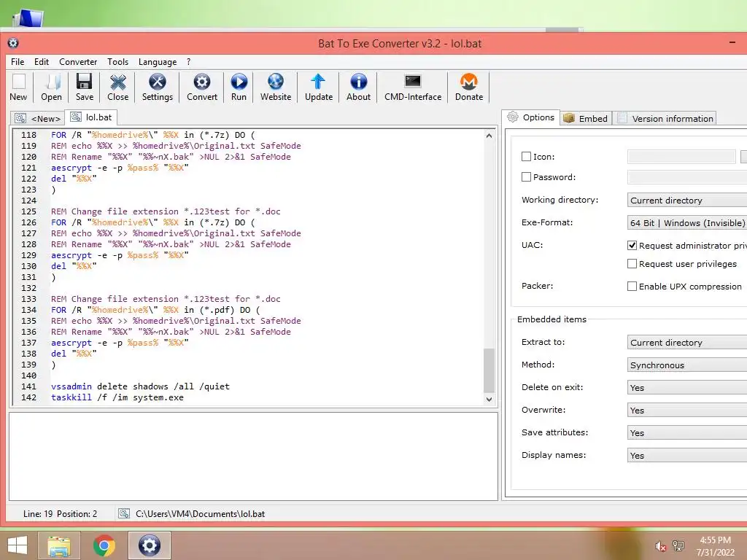Viewport: 747px width, 560px height.
Task: Enable UPX compression checkbox
Action: (x=632, y=286)
